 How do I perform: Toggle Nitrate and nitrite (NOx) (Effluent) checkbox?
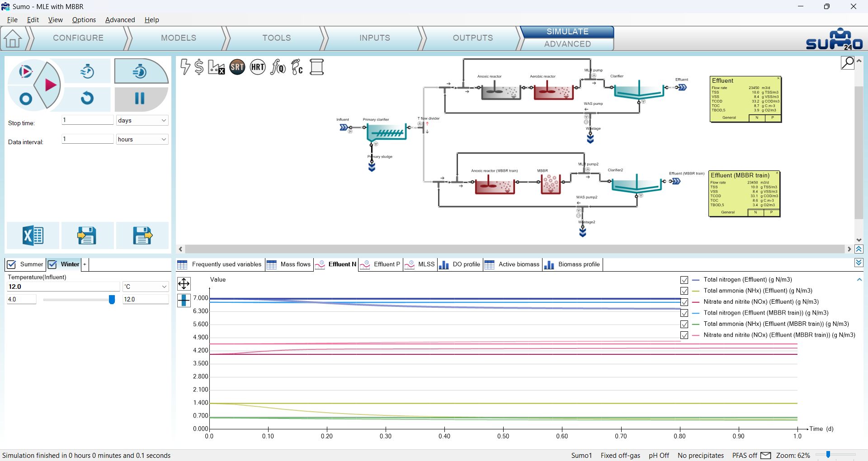click(684, 302)
